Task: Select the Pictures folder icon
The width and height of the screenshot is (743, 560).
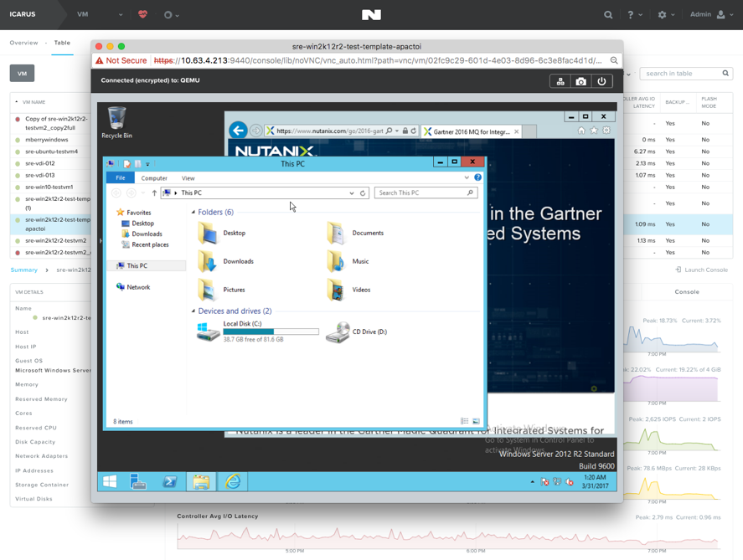Action: (208, 290)
